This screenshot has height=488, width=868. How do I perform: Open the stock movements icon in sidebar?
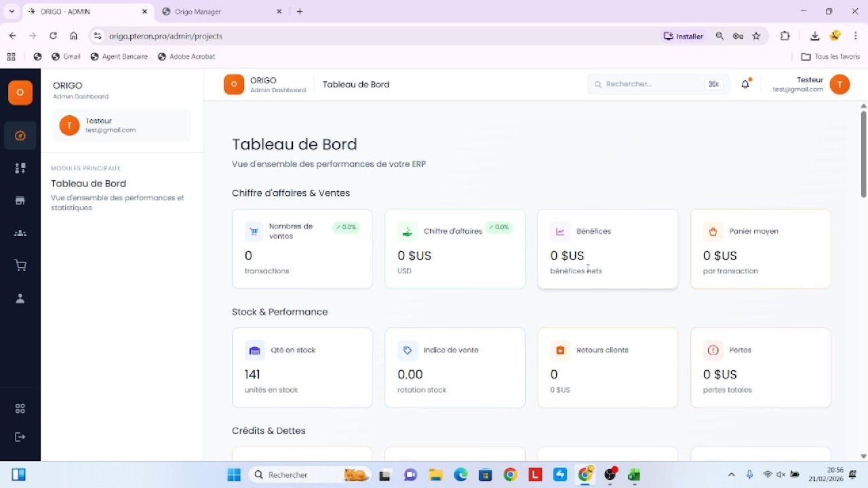[20, 168]
